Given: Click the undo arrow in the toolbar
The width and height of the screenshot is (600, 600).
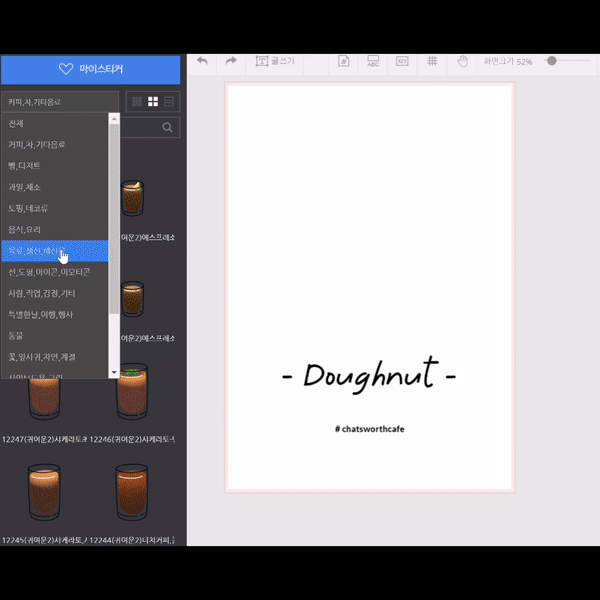Looking at the screenshot, I should 202,61.
